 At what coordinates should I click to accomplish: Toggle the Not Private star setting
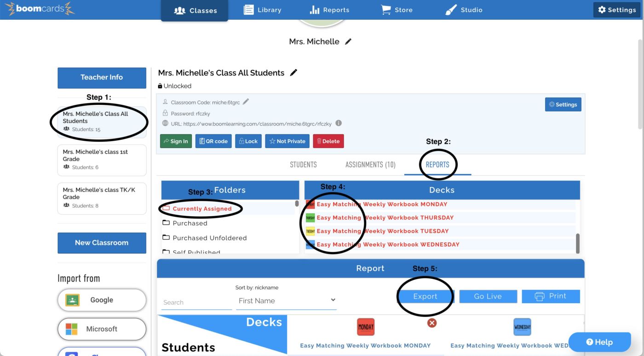tap(287, 141)
